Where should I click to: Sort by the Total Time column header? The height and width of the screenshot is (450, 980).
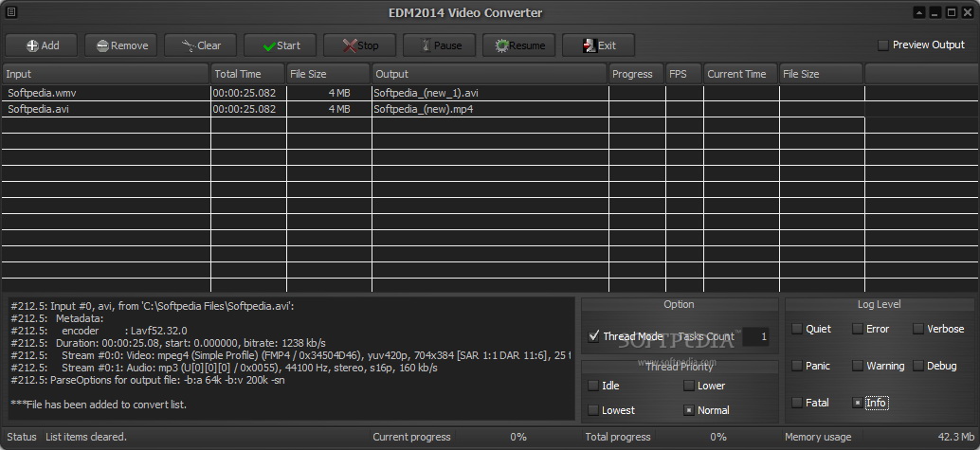[x=247, y=74]
